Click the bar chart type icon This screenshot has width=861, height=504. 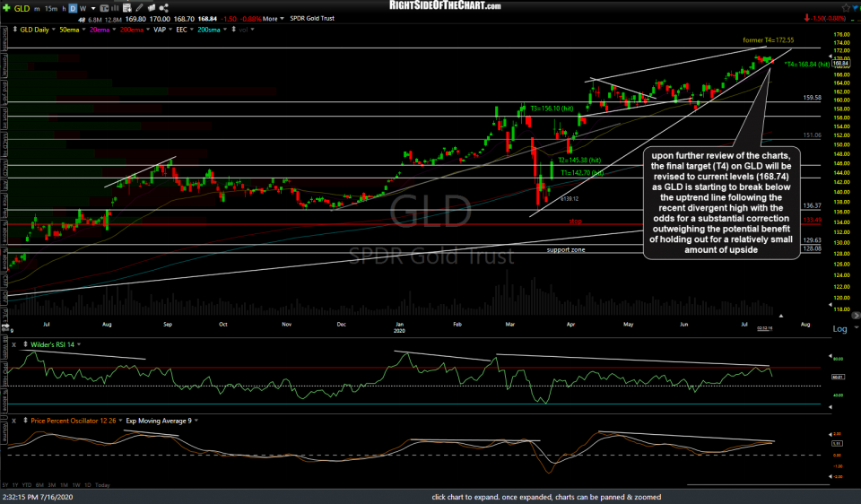pyautogui.click(x=116, y=8)
